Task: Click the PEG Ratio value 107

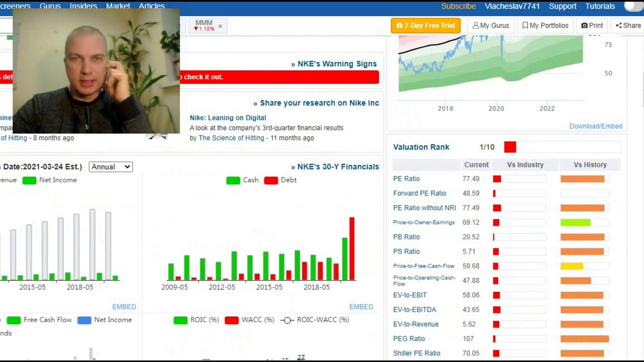Action: [468, 339]
